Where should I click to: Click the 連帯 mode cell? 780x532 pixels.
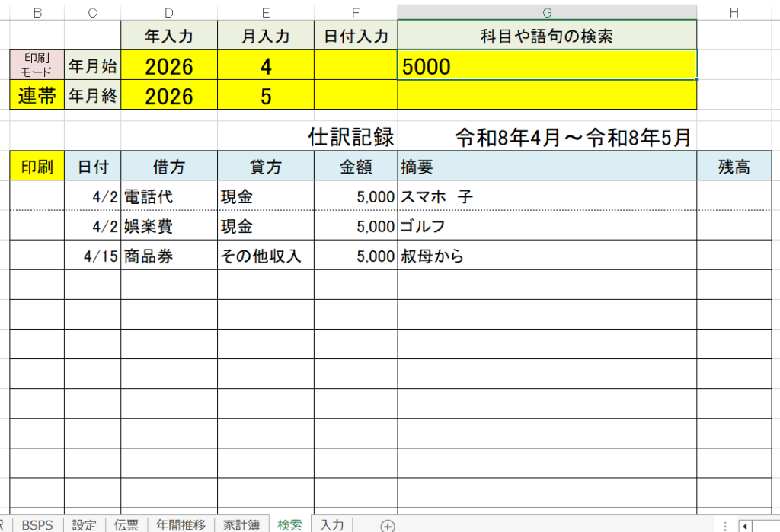coord(37,96)
